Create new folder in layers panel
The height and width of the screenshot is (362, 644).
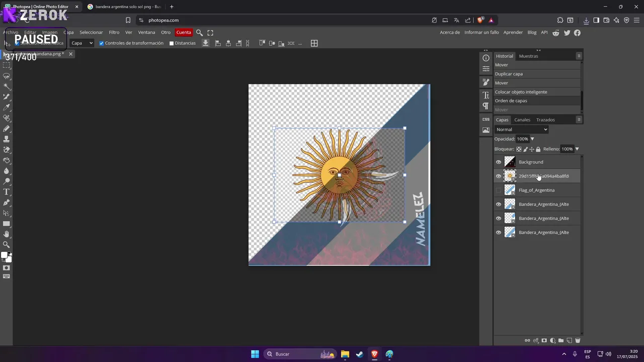click(561, 340)
